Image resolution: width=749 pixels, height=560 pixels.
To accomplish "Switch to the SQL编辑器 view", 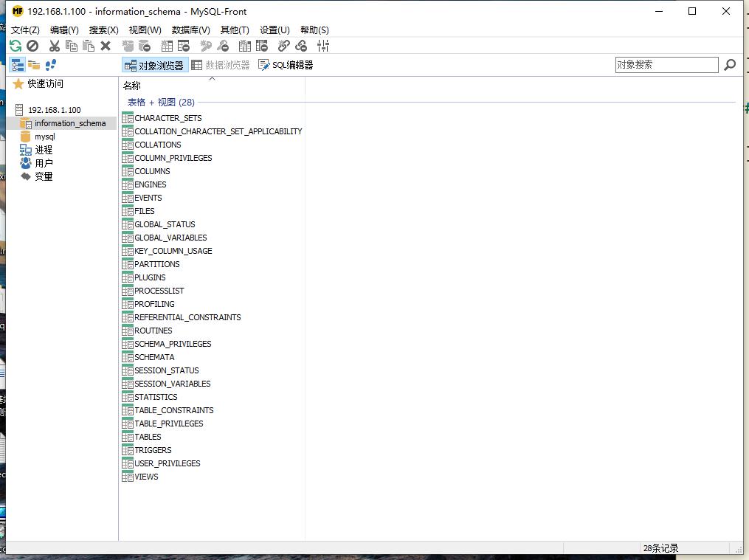I will tap(286, 65).
